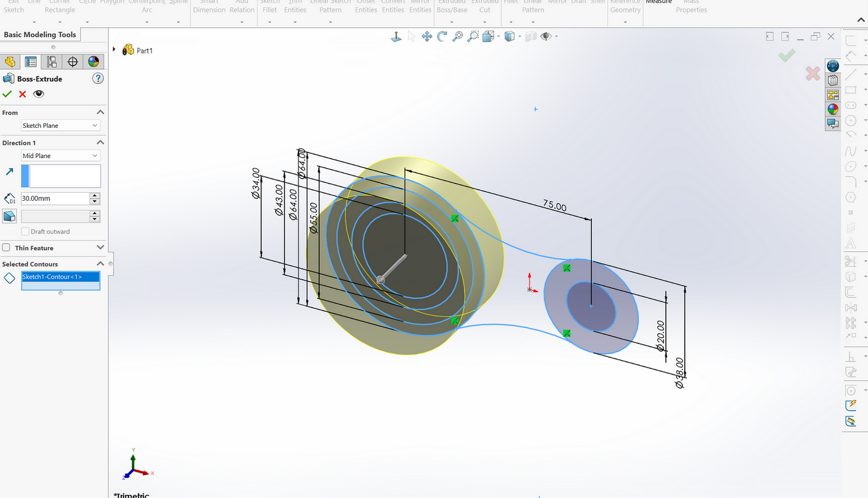Open the Display Style dropdown arrow
Image resolution: width=868 pixels, height=498 pixels.
[520, 37]
